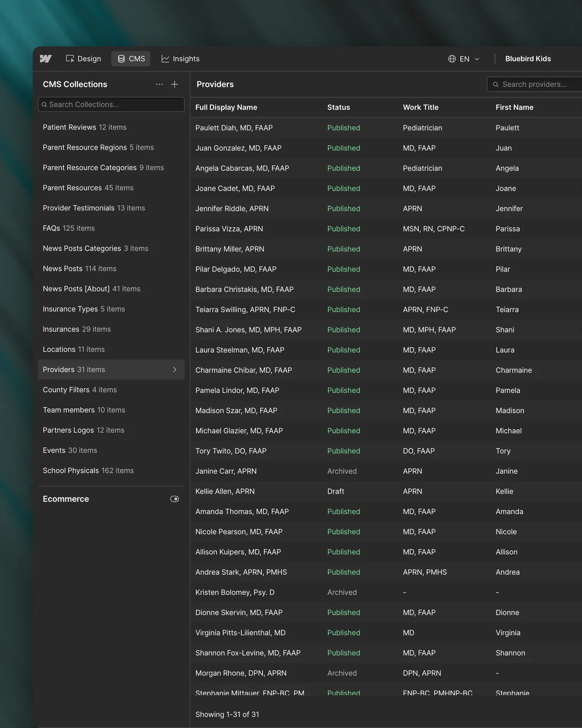
Task: Open the Parent Resource Categories collection
Action: (x=111, y=167)
